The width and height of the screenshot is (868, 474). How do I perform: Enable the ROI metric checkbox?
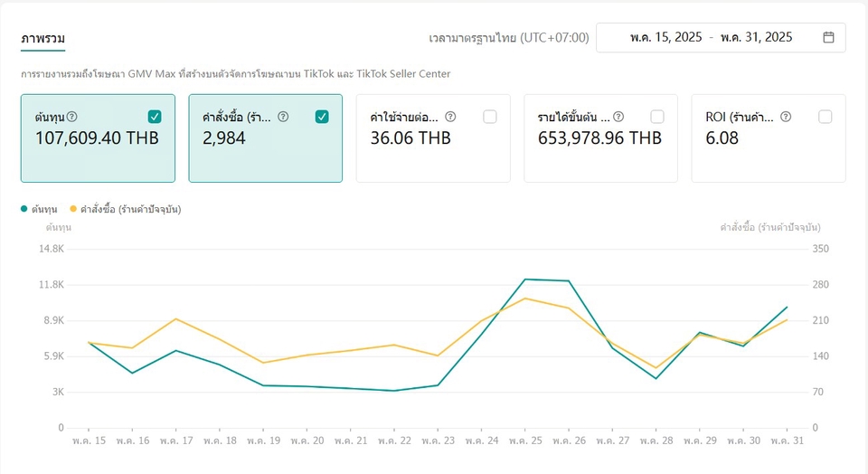pyautogui.click(x=825, y=117)
